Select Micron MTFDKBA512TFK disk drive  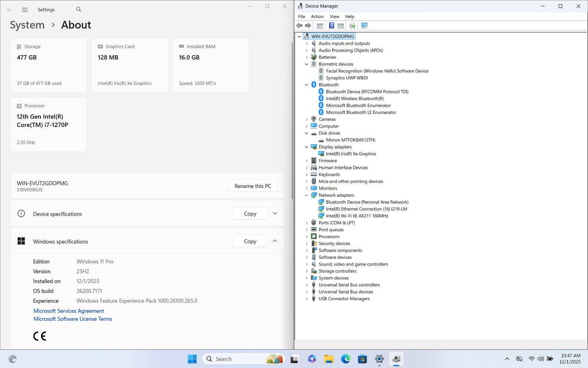coord(350,140)
